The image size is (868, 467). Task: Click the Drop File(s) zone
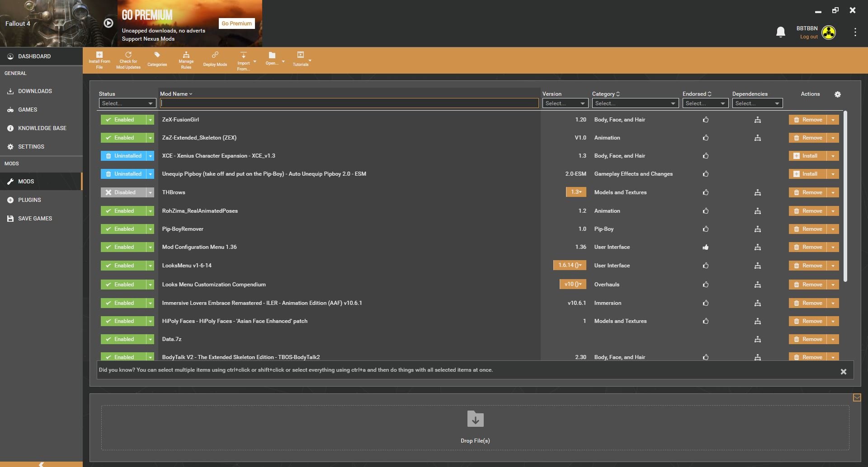pos(475,427)
